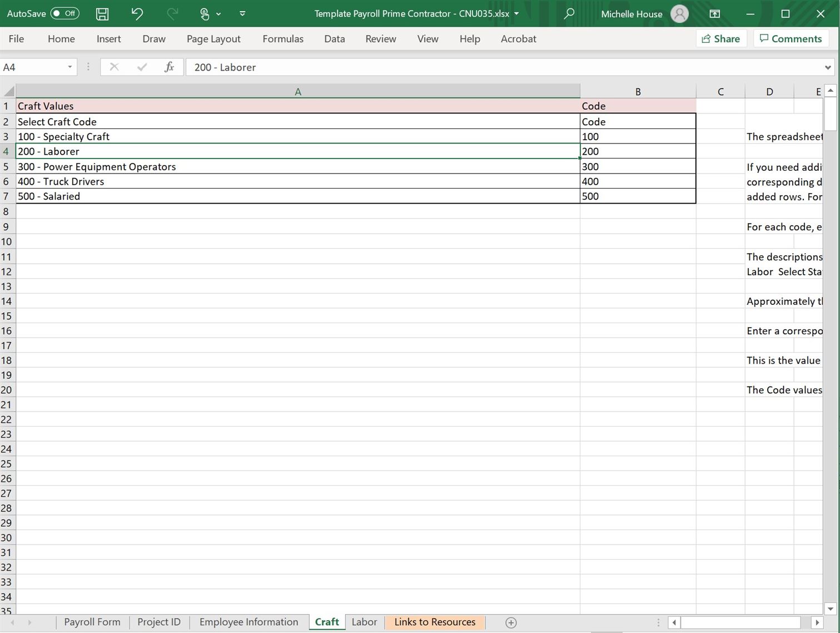The height and width of the screenshot is (633, 840).
Task: Switch to the Project ID sheet tab
Action: (x=159, y=622)
